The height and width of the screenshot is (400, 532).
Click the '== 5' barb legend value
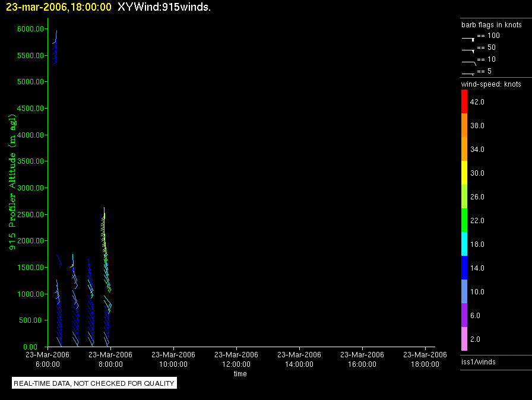[x=484, y=71]
